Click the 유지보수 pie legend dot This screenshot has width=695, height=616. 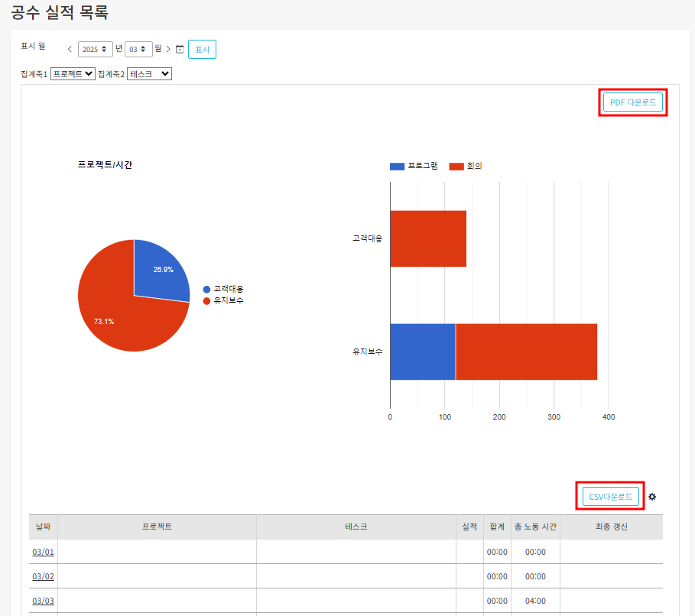tap(206, 301)
